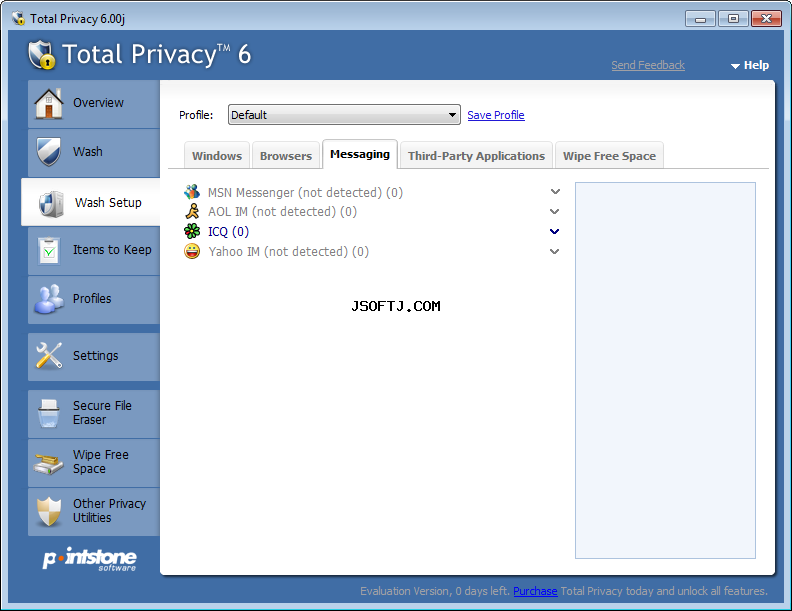Click the title bar application icon
Screen dimensions: 792x611
pos(18,19)
